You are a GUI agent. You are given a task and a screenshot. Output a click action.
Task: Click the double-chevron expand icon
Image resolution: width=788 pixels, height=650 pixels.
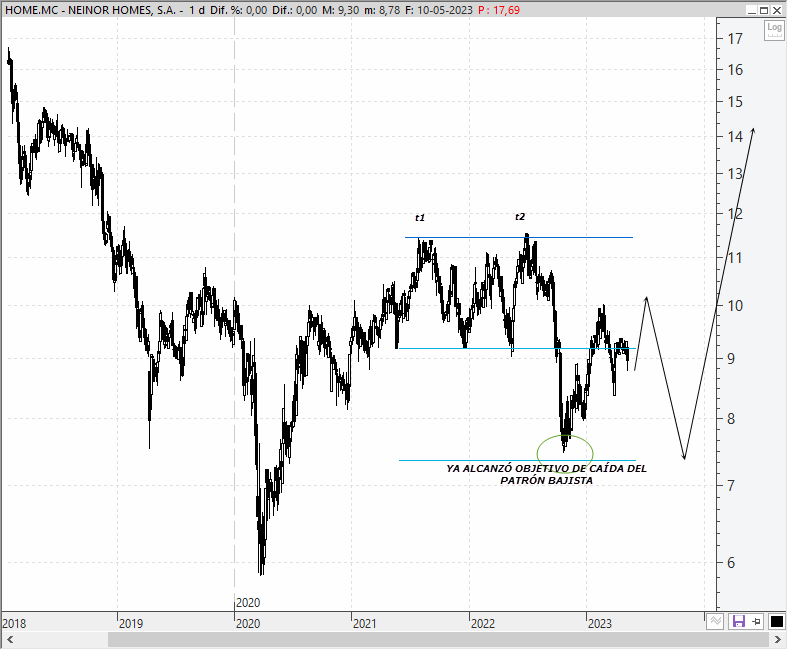click(715, 621)
